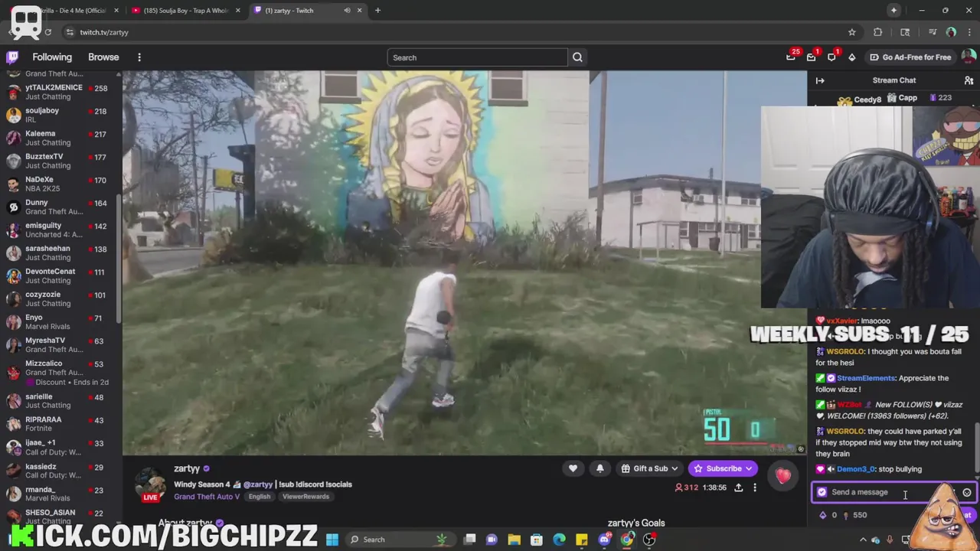
Task: Open chat emote picker icon
Action: pos(967,492)
